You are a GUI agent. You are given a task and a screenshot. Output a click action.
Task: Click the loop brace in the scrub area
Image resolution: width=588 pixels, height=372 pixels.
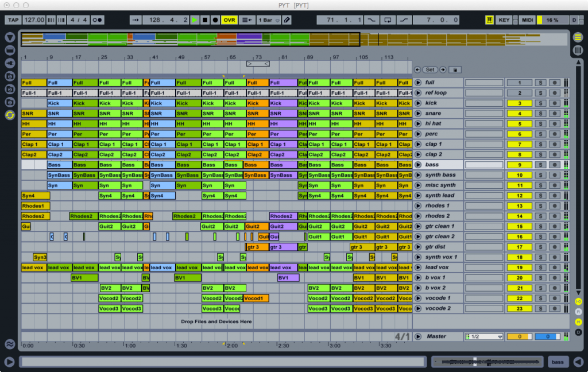258,64
